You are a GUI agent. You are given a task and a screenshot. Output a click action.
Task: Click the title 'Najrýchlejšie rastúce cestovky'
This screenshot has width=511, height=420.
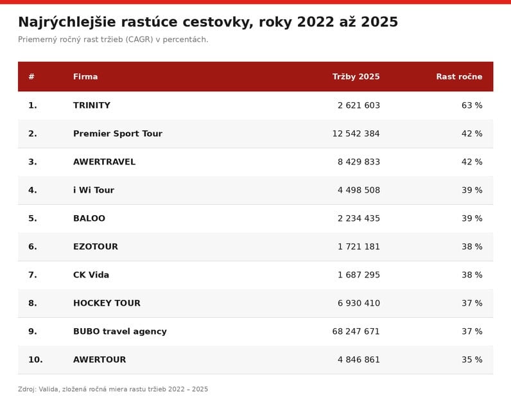135,22
